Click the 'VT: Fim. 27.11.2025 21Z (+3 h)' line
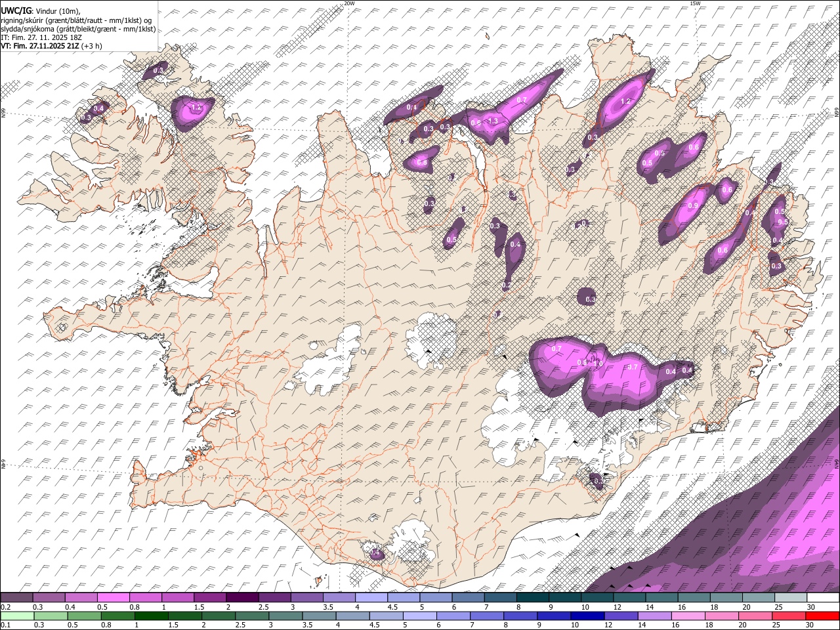This screenshot has width=840, height=630. coord(51,46)
